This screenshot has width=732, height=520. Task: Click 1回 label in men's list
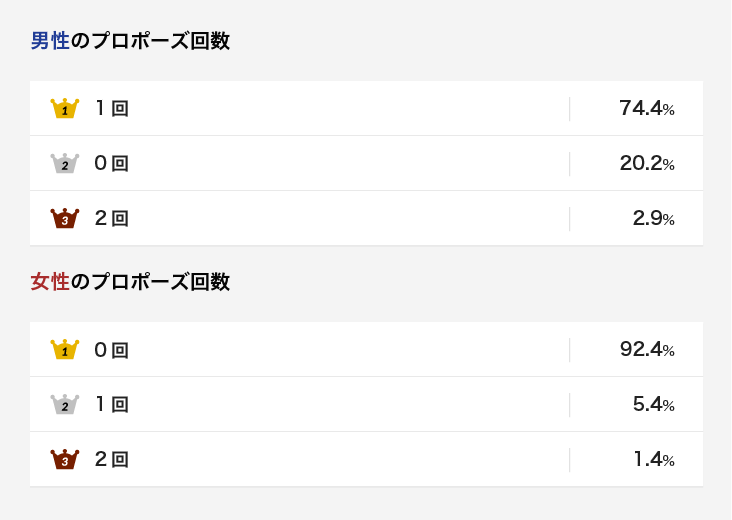(112, 108)
